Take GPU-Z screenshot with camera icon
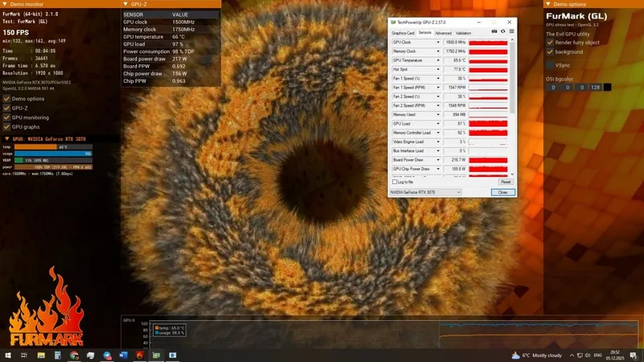644x362 pixels. pos(494,31)
